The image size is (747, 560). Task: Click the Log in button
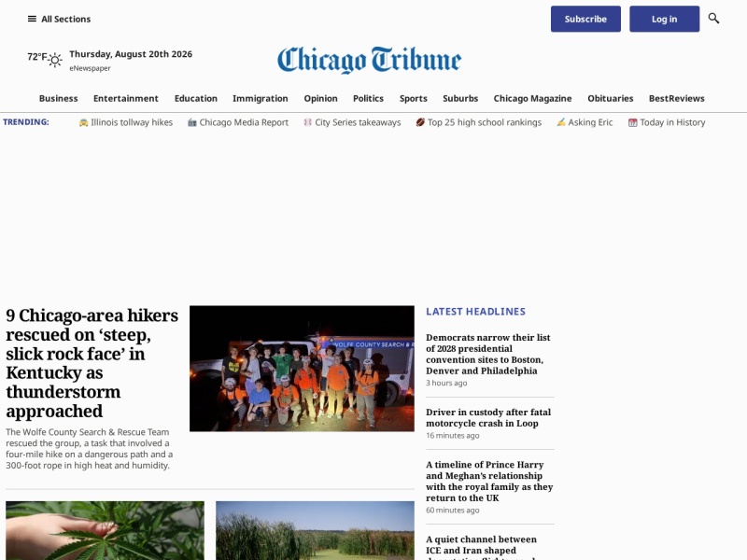[x=664, y=19]
